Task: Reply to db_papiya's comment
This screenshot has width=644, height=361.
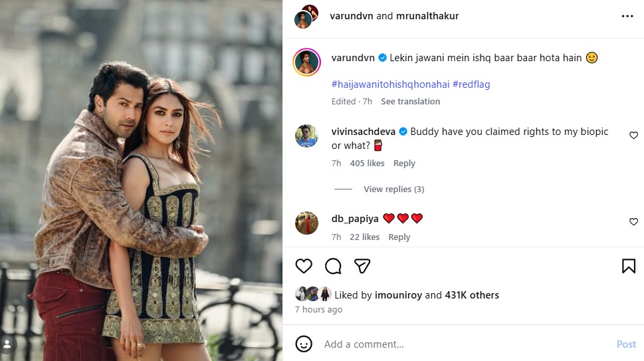Action: [399, 237]
